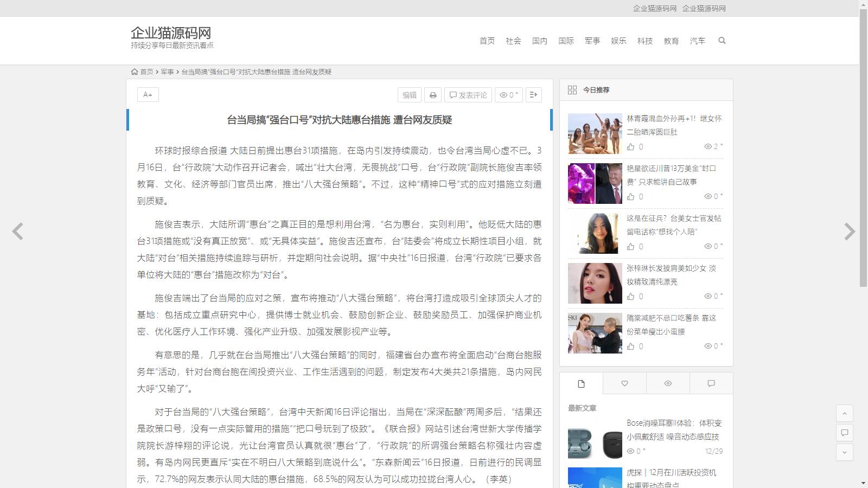The width and height of the screenshot is (868, 488).
Task: Click the 发表评论 button
Action: point(468,95)
